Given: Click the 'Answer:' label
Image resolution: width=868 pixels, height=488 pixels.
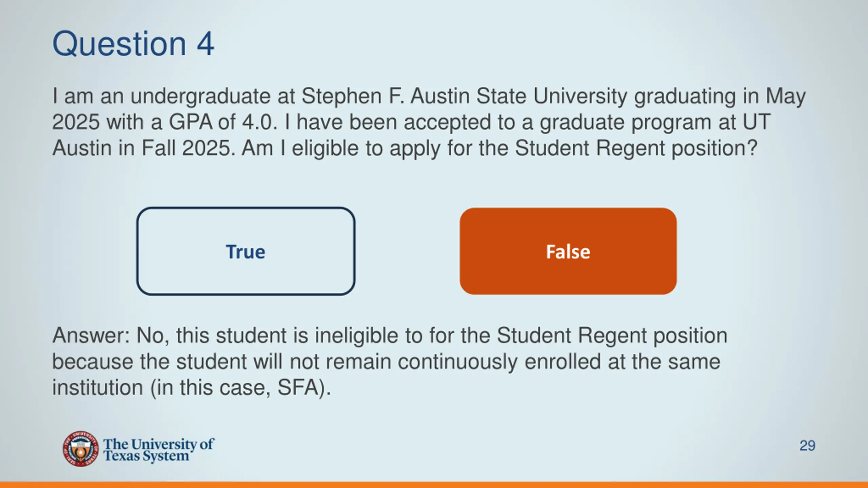Looking at the screenshot, I should [x=91, y=335].
